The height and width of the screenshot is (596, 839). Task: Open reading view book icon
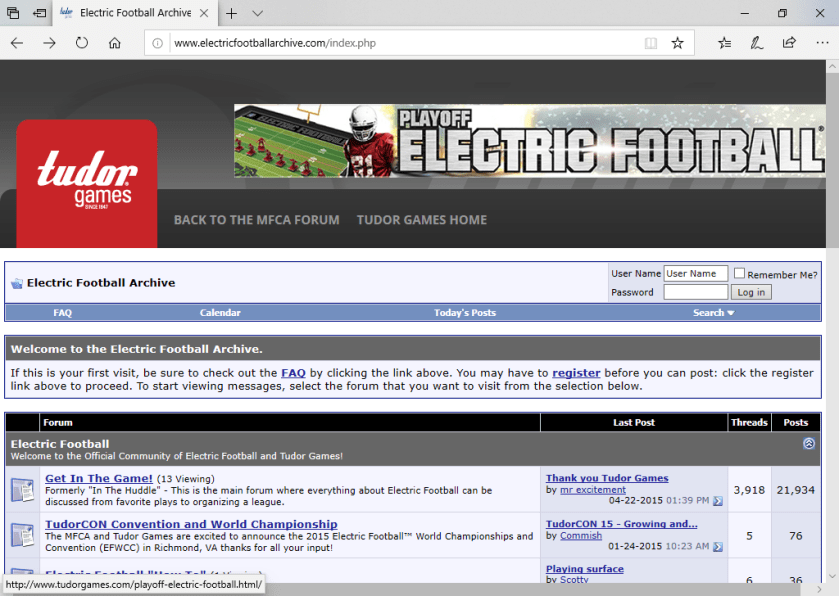coord(651,43)
